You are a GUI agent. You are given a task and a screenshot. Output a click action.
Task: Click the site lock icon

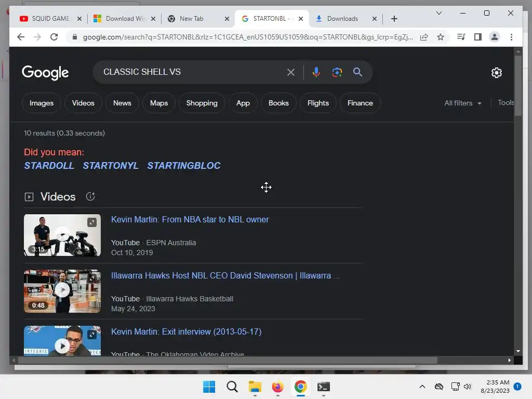[x=75, y=37]
